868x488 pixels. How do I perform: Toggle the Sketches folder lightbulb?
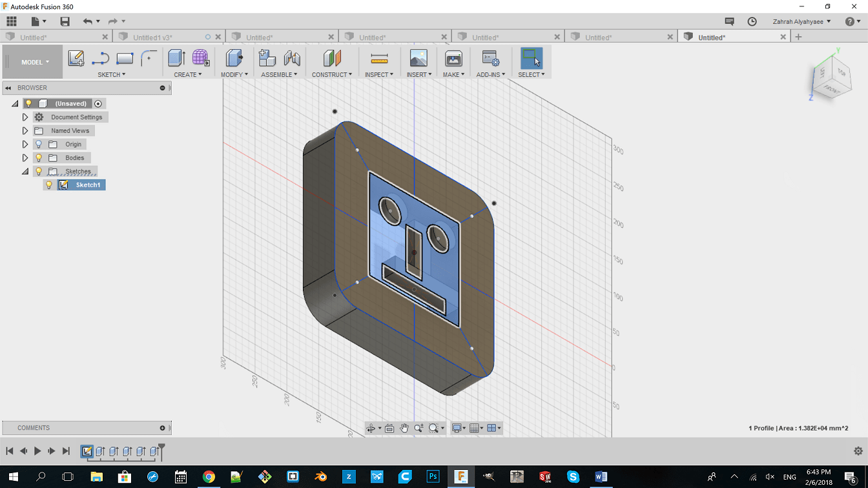click(39, 171)
